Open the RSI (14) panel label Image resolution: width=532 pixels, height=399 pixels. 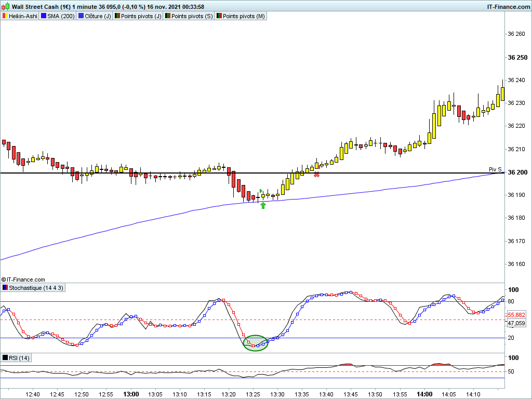click(x=16, y=358)
